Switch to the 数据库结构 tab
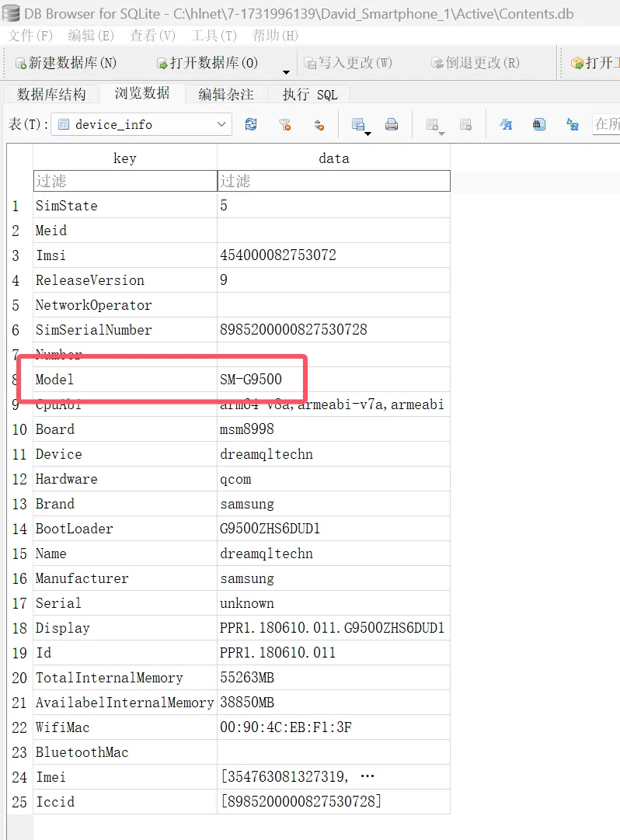 [51, 94]
